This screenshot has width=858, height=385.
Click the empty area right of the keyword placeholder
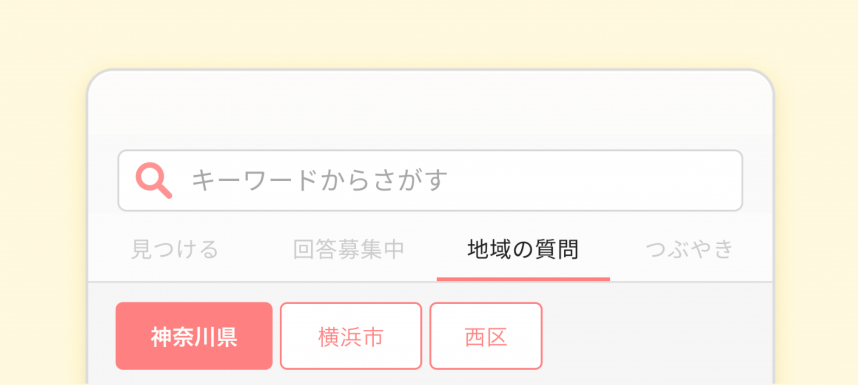pos(594,180)
